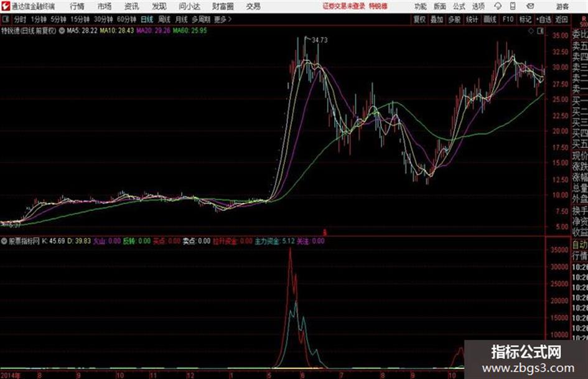Click the 35.00 price axis label
Image resolution: width=588 pixels, height=379 pixels.
pos(560,35)
